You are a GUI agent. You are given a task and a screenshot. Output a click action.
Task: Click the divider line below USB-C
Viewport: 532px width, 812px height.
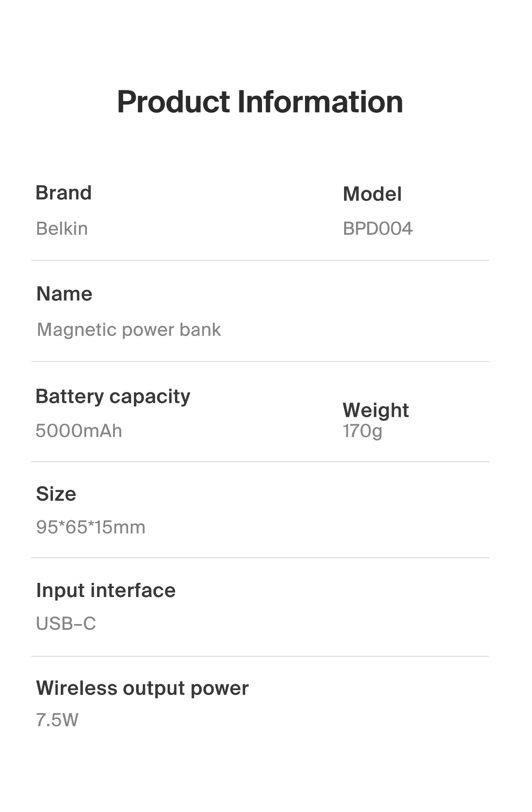260,656
